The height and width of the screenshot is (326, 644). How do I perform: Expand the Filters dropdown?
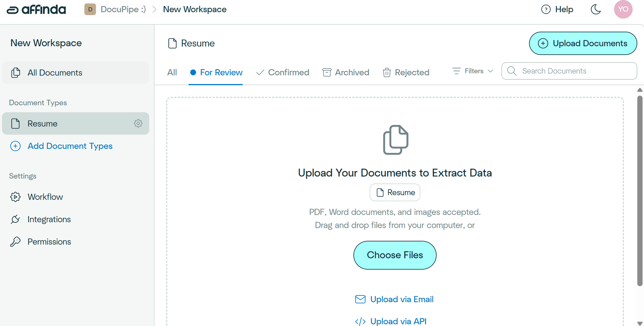coord(472,71)
